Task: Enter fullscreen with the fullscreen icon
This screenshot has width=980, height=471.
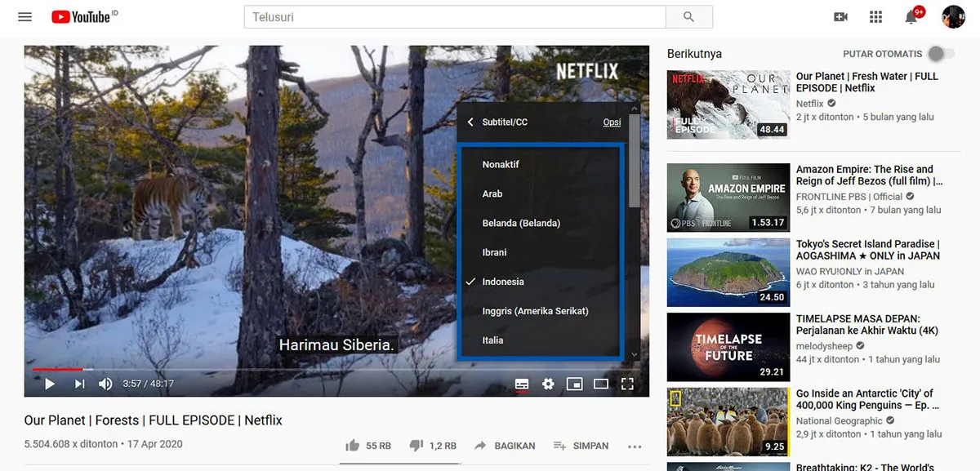Action: point(628,383)
